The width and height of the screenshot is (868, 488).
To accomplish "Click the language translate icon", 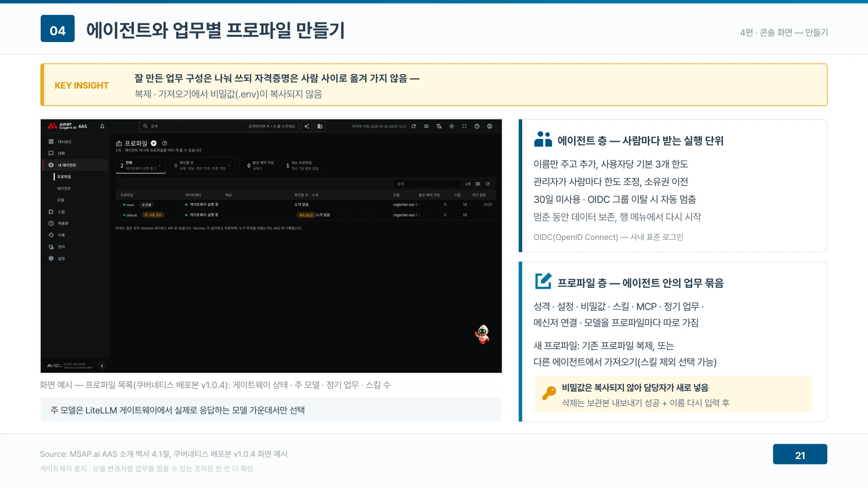I will tap(439, 127).
